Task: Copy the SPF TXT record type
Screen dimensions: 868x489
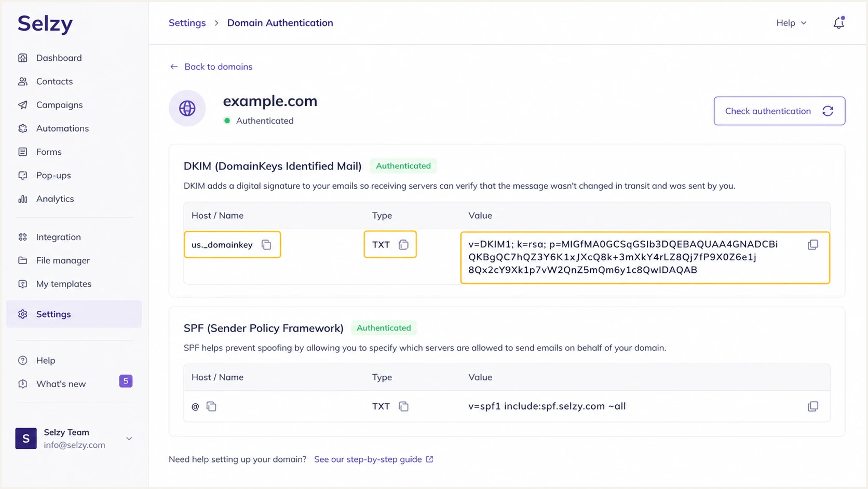Action: pos(403,406)
